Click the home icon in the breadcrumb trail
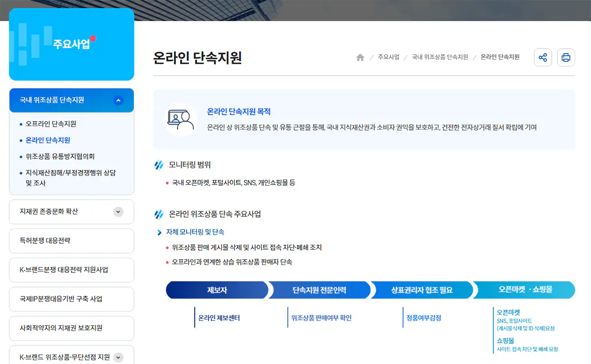Screen dimensions: 591x364 click(360, 57)
